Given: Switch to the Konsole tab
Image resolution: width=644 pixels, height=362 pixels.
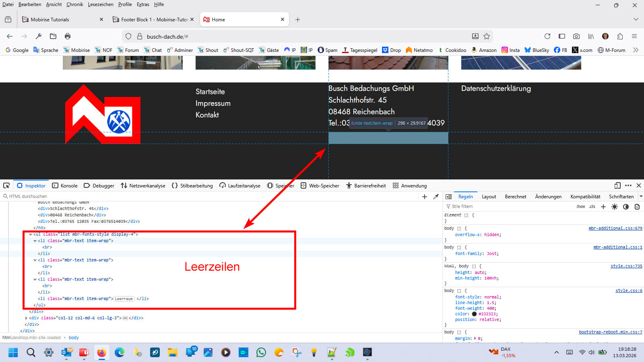Looking at the screenshot, I should 65,185.
